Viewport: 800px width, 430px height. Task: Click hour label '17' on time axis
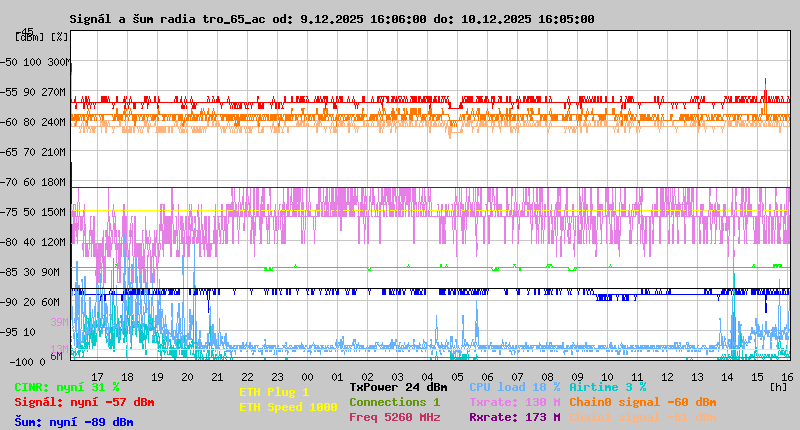(x=97, y=377)
